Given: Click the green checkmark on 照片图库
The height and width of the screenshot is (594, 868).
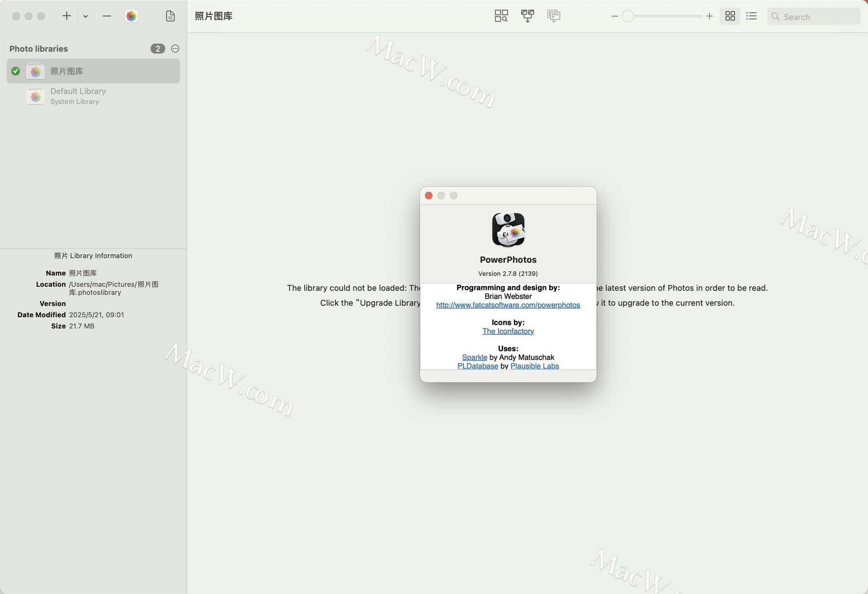Looking at the screenshot, I should (15, 71).
